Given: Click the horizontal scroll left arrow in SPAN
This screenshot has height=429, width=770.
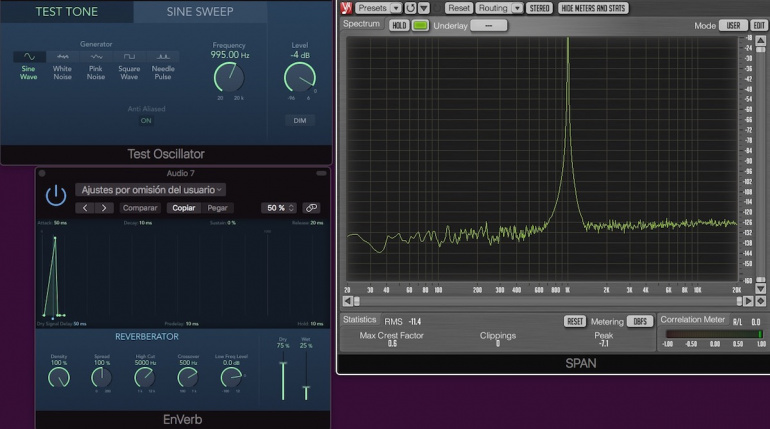Looking at the screenshot, I should coord(348,301).
